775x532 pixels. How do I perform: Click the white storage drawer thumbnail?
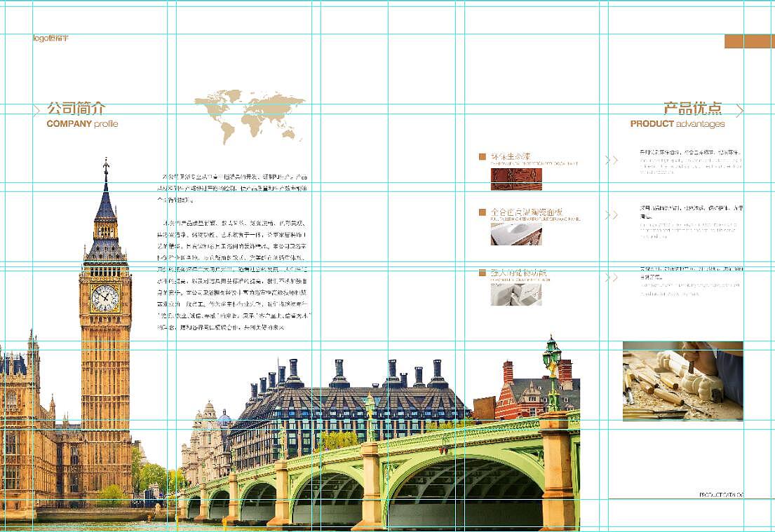coord(516,294)
